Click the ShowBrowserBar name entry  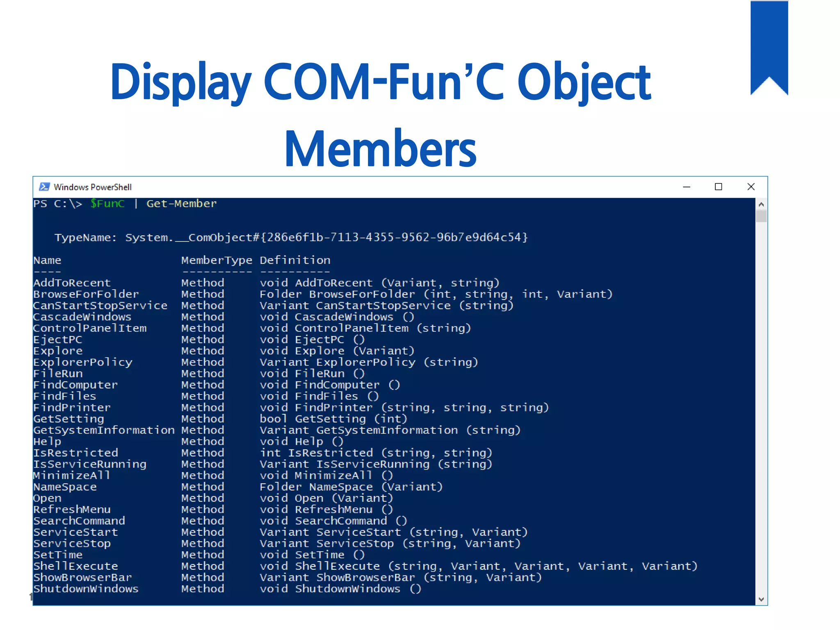pos(82,577)
